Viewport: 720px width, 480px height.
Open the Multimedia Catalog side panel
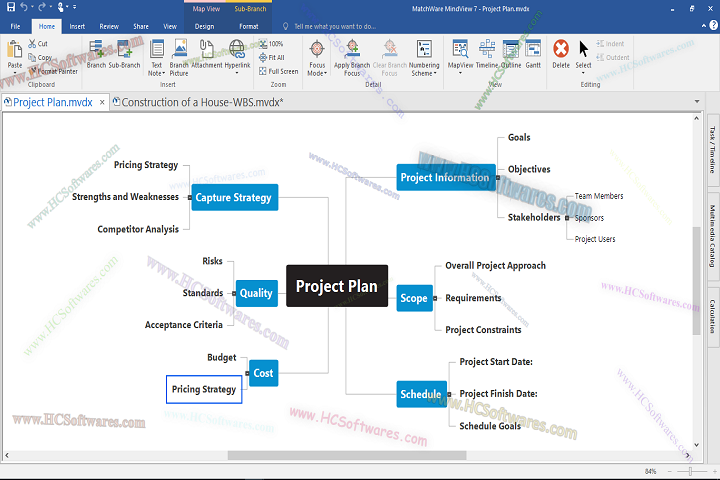coord(713,236)
